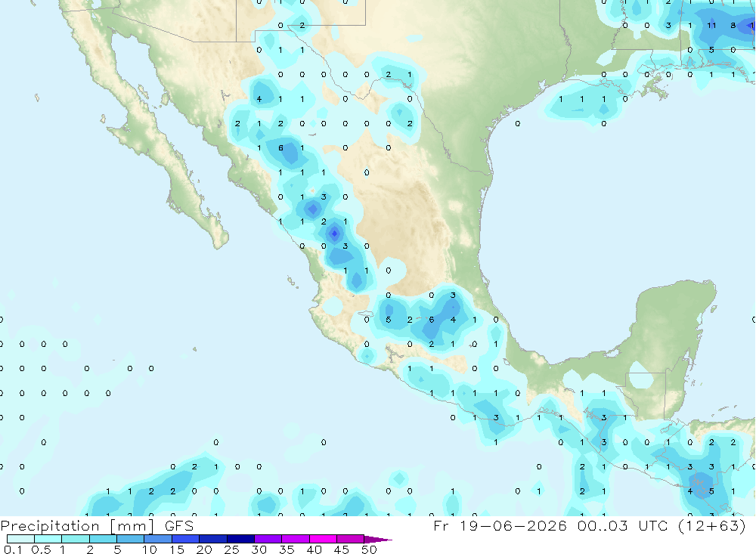The image size is (756, 554).
Task: Click the '25' legend scale label
Action: click(231, 549)
